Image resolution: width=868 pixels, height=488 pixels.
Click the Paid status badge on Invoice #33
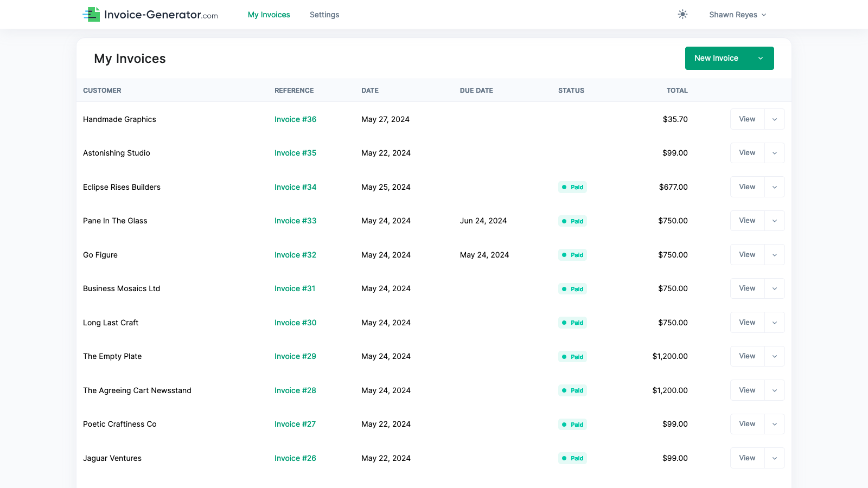coord(572,221)
